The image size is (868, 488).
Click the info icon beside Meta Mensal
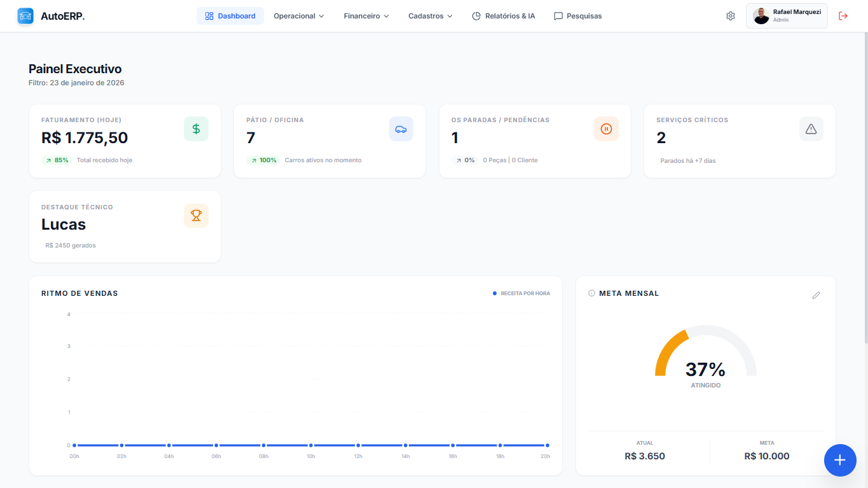pyautogui.click(x=591, y=293)
